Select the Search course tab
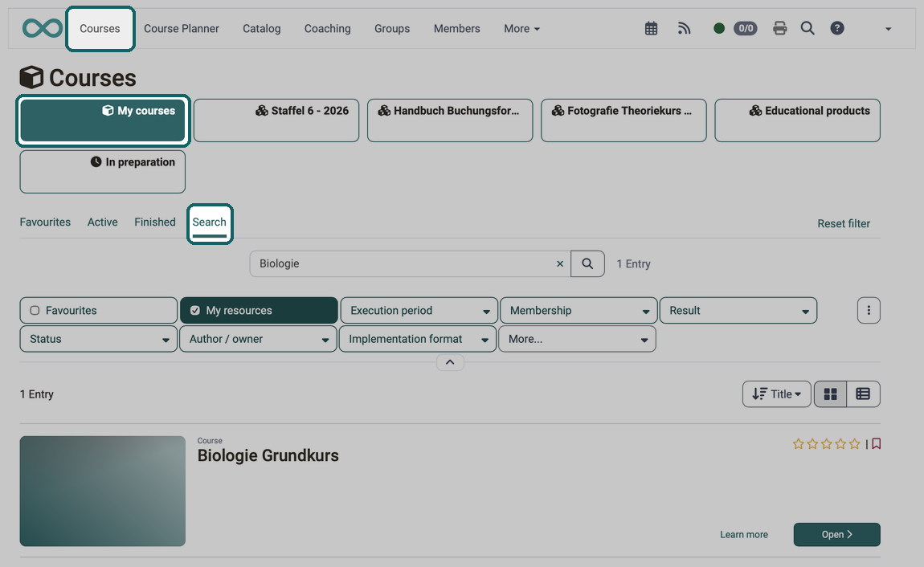Image resolution: width=924 pixels, height=567 pixels. [x=209, y=222]
